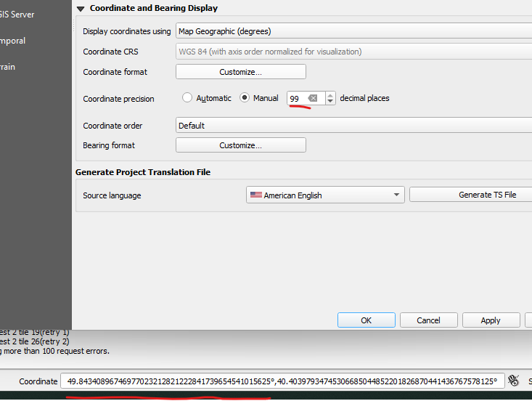Click the 'Bearing format' label
The height and width of the screenshot is (401, 532).
point(109,145)
